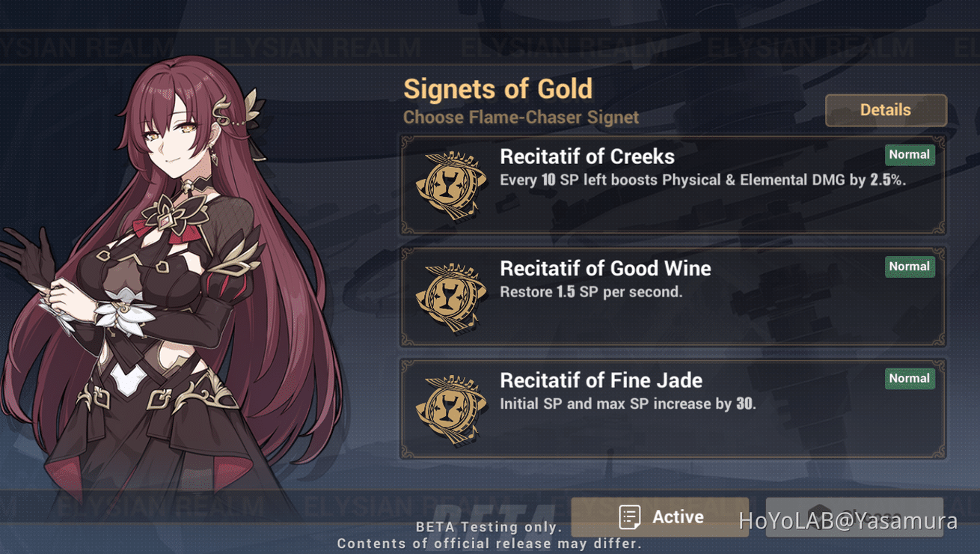Pick the 'Restore 1.5 SP per second' signet

[591, 292]
